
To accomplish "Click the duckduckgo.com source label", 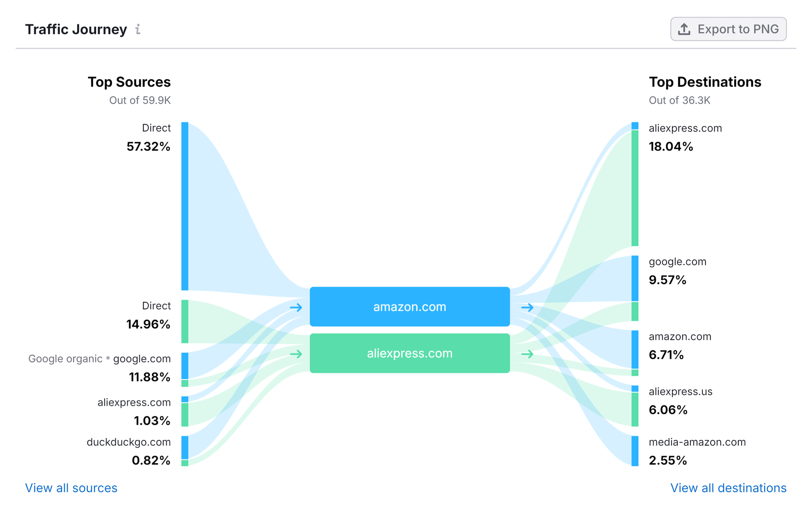I will (129, 442).
